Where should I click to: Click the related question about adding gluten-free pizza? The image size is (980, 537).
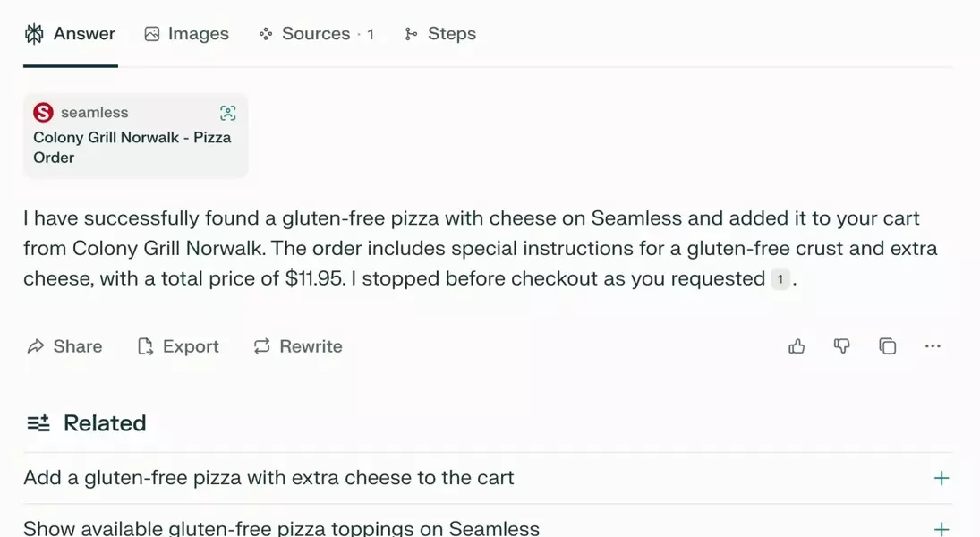pos(268,478)
